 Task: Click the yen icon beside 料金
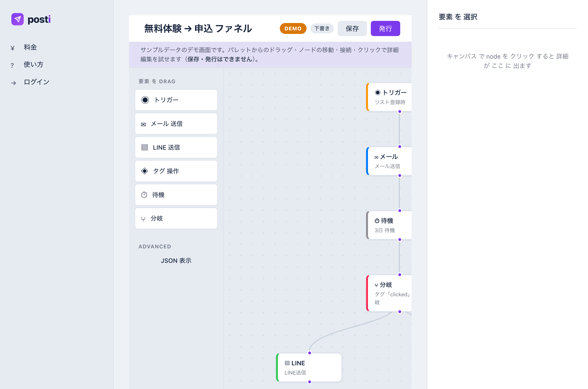[x=13, y=48]
